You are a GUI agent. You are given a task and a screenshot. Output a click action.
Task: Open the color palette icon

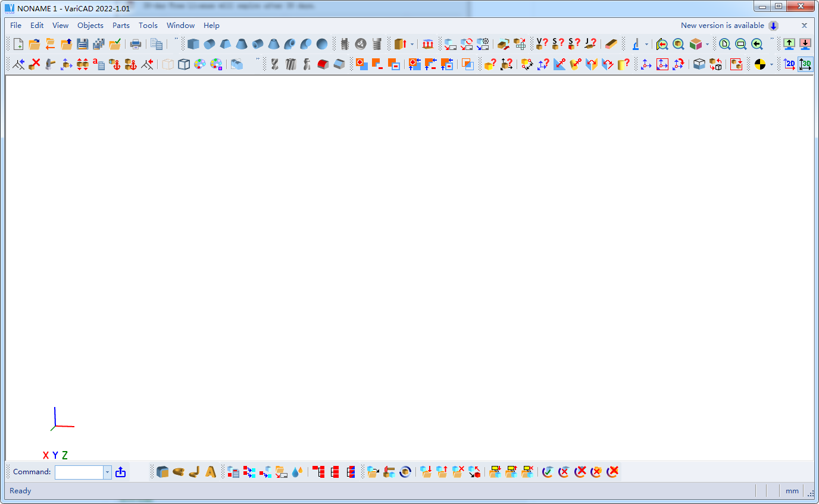(200, 64)
